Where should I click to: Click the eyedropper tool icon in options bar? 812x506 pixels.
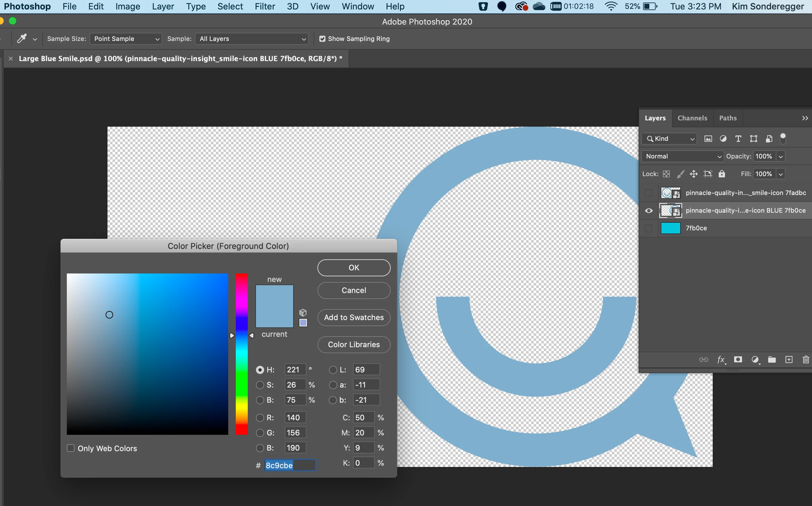click(x=22, y=39)
